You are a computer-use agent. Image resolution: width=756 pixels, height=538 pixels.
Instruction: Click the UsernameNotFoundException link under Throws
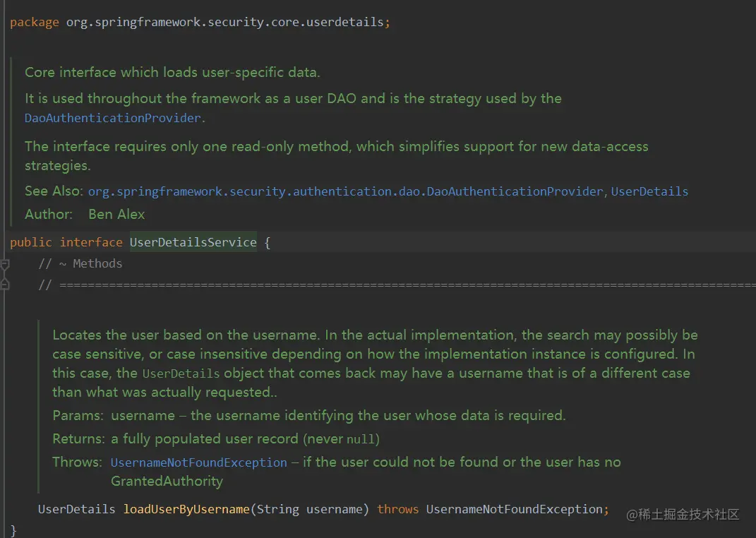click(198, 462)
